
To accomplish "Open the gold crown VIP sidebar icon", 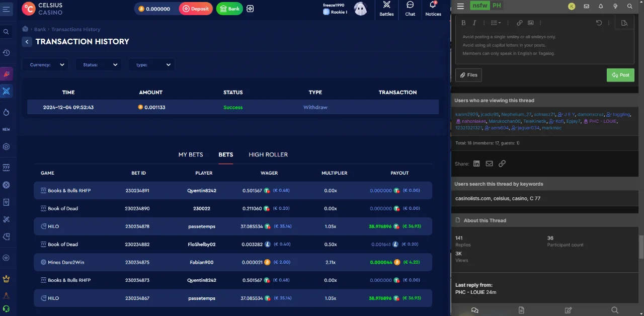I will [x=6, y=279].
